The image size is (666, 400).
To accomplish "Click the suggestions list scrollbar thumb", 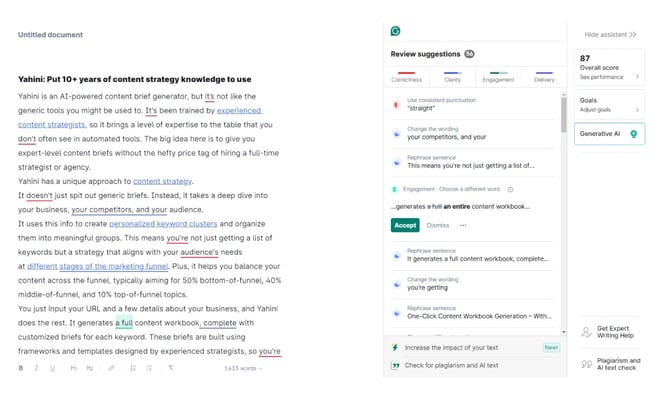I will [x=564, y=115].
